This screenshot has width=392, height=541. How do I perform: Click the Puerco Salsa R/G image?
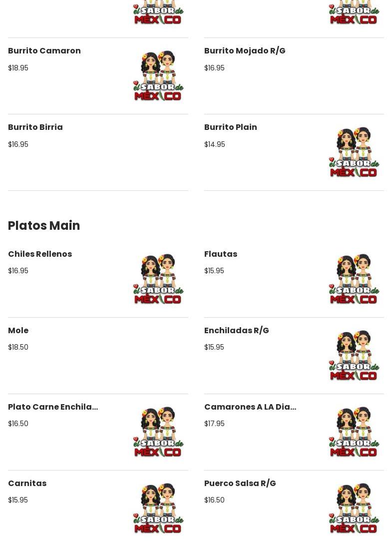pyautogui.click(x=354, y=509)
